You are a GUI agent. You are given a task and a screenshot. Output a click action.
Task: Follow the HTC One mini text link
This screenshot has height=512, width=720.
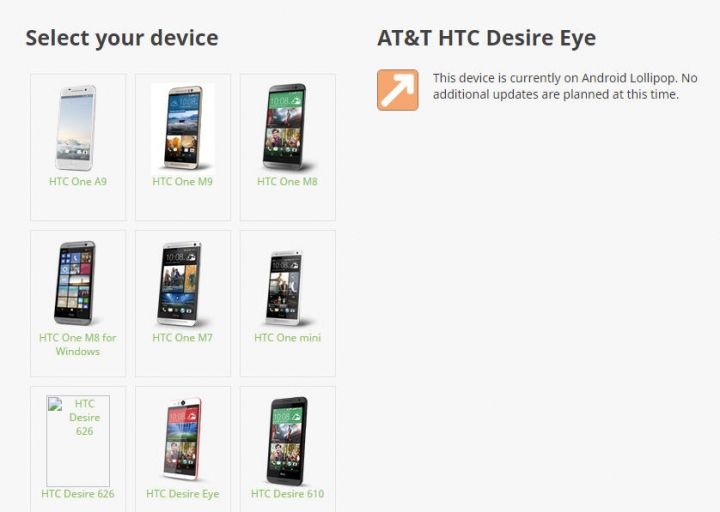point(287,338)
